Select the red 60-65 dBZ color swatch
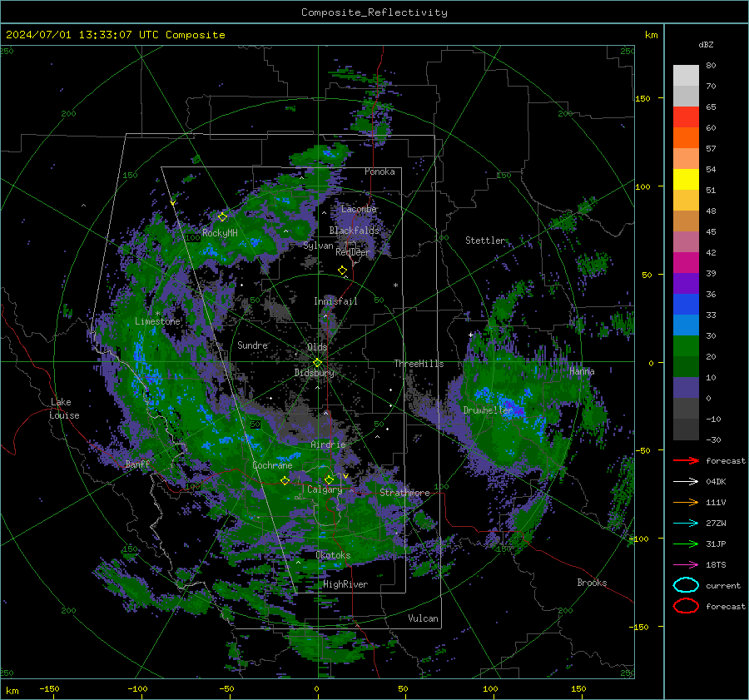The width and height of the screenshot is (749, 700). (x=686, y=117)
